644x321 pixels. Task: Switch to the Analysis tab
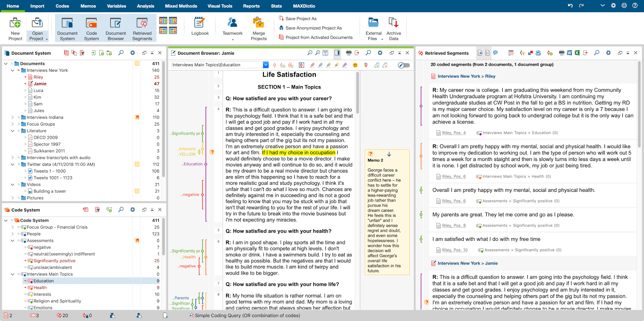click(x=146, y=6)
